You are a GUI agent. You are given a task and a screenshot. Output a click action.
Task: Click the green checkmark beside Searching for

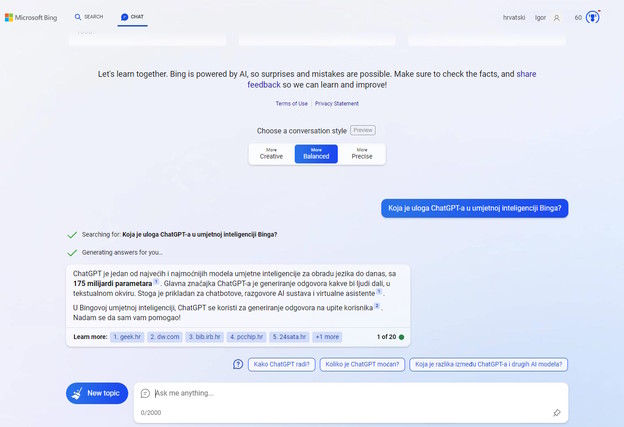pos(72,235)
